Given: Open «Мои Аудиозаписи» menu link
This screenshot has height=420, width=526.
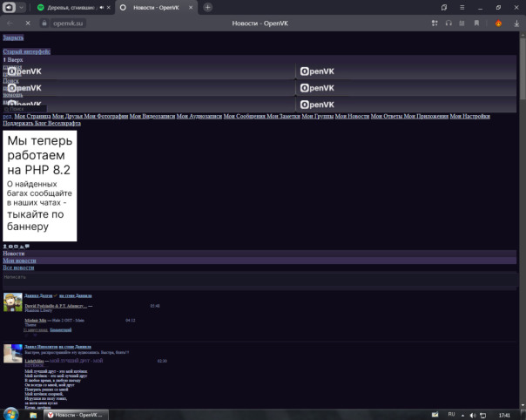Looking at the screenshot, I should [199, 116].
